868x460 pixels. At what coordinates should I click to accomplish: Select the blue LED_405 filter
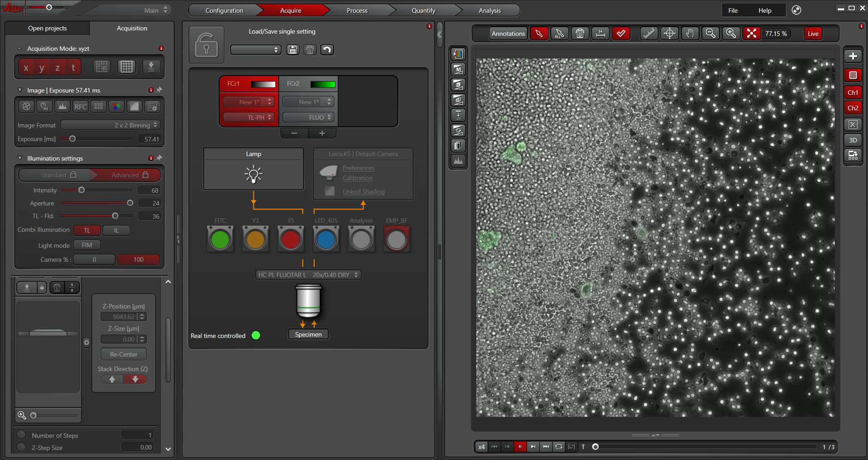326,240
